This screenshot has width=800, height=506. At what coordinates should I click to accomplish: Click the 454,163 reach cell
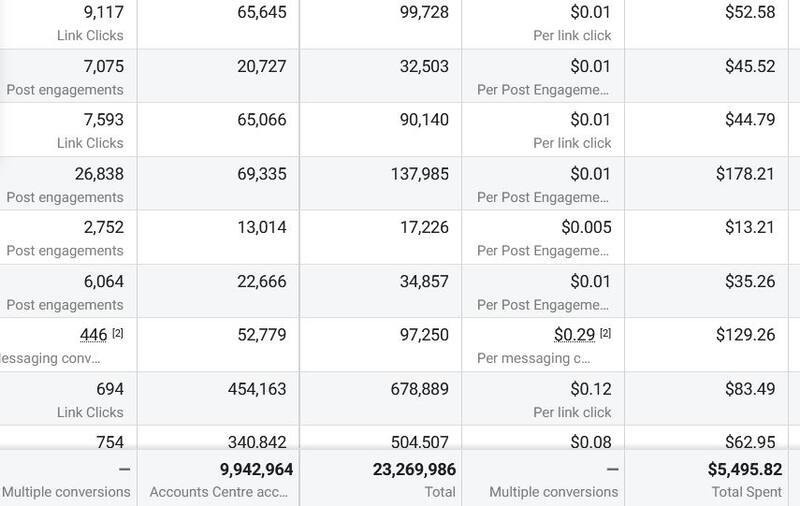click(218, 398)
